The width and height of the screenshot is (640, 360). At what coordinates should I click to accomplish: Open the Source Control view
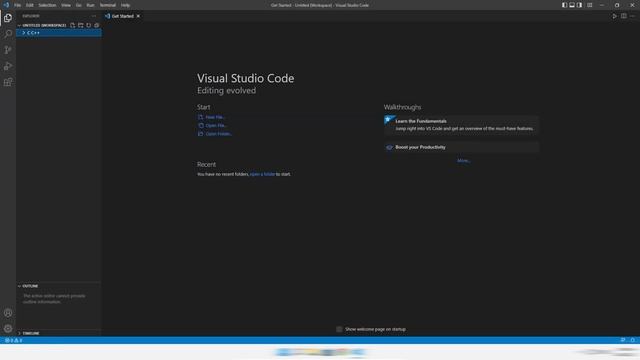coord(8,50)
